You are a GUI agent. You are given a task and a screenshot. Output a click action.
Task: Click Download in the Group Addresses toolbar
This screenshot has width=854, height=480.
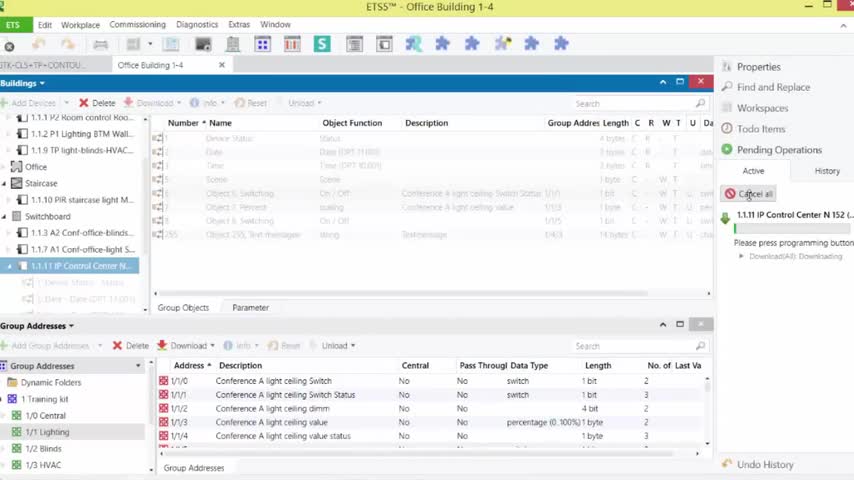pos(182,346)
